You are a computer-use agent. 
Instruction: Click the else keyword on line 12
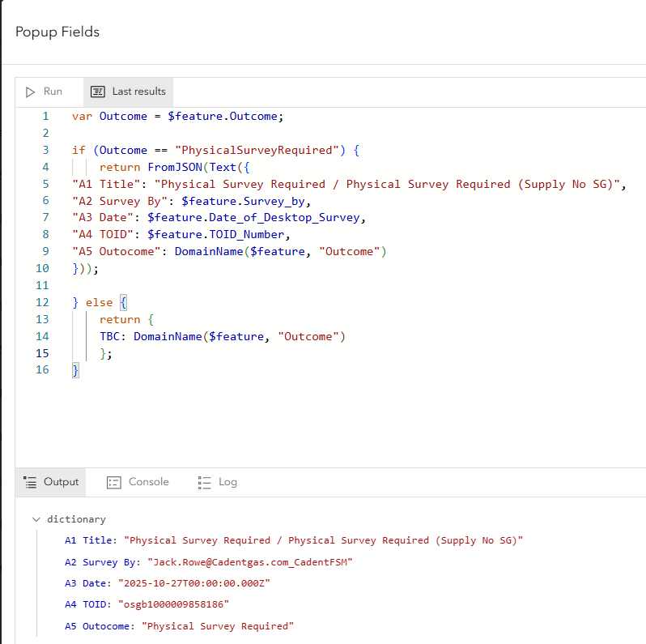pyautogui.click(x=99, y=303)
